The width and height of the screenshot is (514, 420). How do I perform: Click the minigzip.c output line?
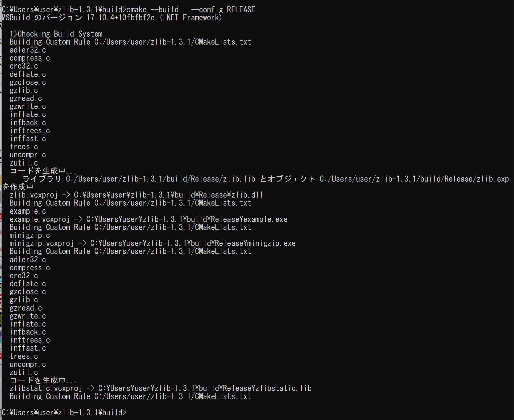click(x=30, y=235)
